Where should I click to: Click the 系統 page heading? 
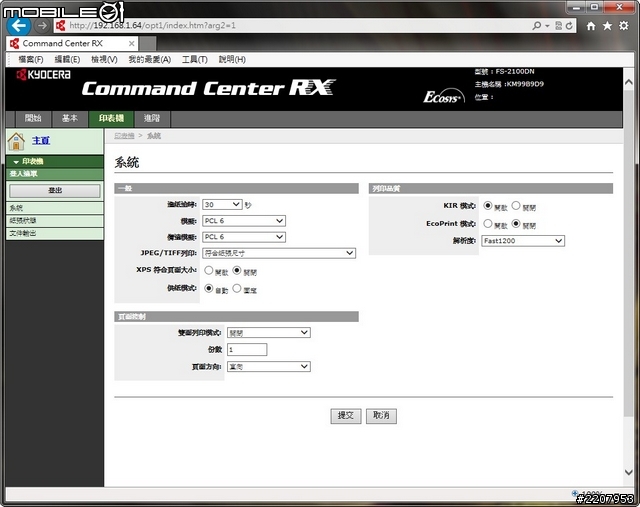(127, 162)
